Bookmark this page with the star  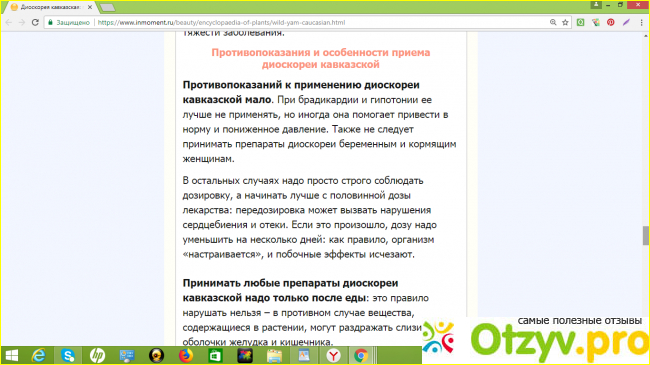pyautogui.click(x=565, y=22)
